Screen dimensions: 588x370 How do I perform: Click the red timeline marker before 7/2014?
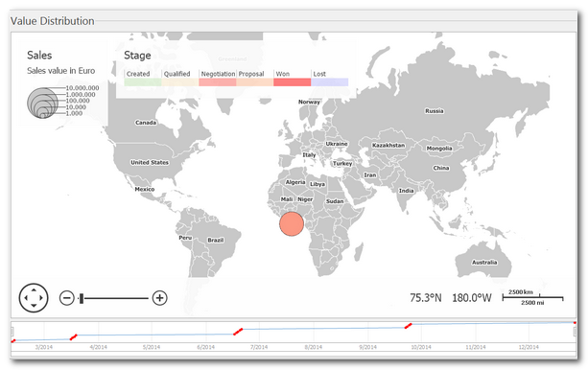238,332
